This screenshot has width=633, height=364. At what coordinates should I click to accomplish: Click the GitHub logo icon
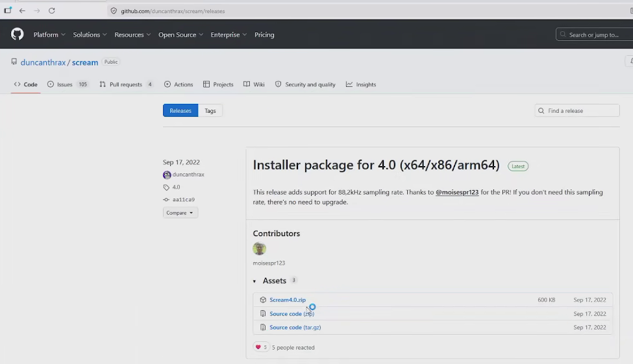click(17, 34)
